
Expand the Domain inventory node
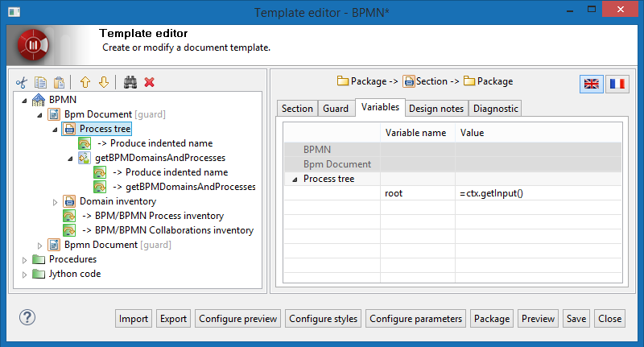coord(55,201)
